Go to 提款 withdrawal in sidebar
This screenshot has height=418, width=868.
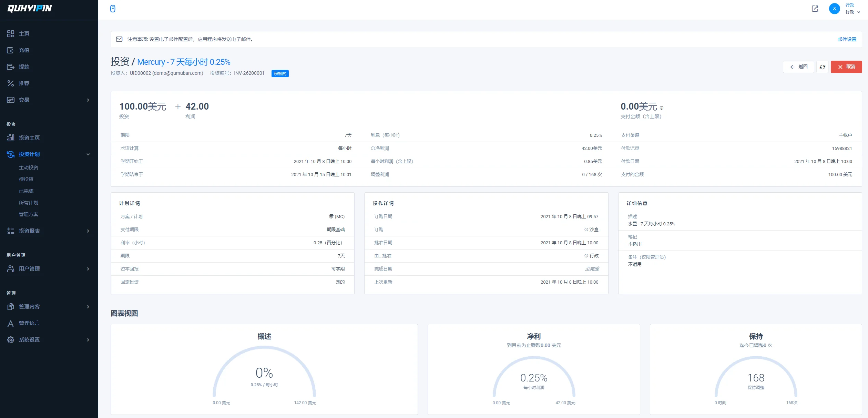pyautogui.click(x=24, y=67)
